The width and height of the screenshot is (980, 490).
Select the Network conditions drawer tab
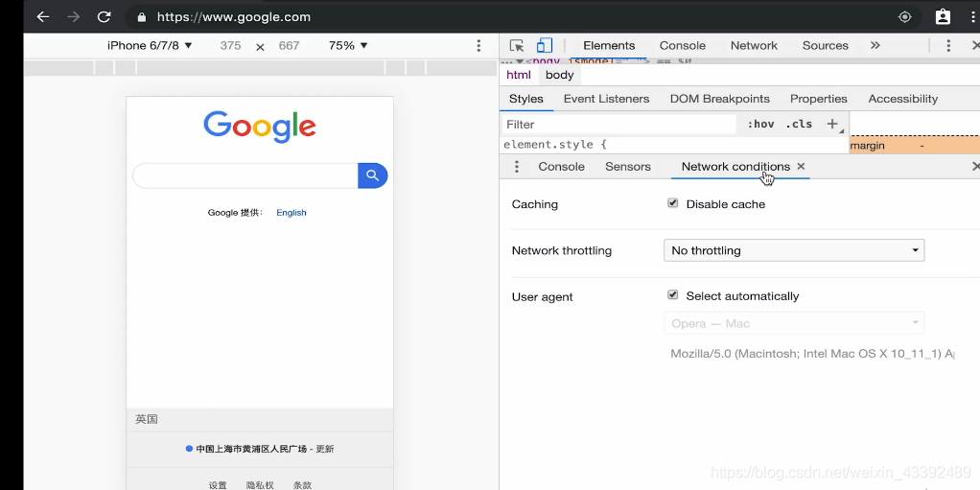click(735, 167)
